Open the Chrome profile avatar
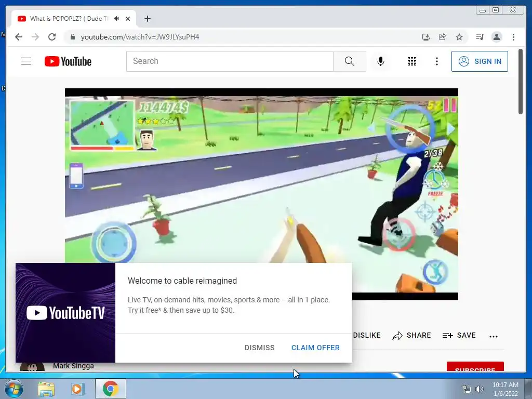 point(496,37)
